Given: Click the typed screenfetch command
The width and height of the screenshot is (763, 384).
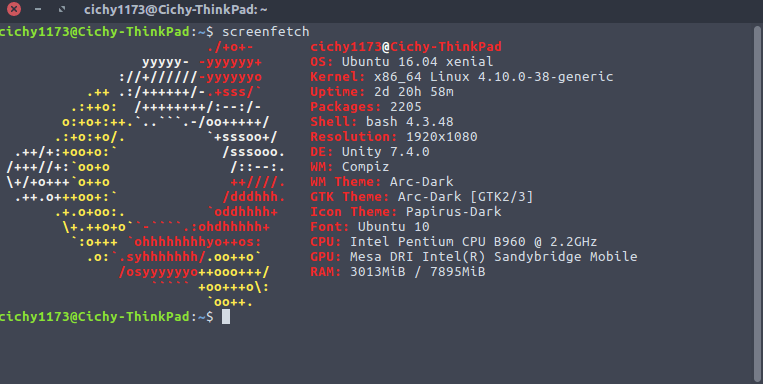Looking at the screenshot, I should point(266,32).
